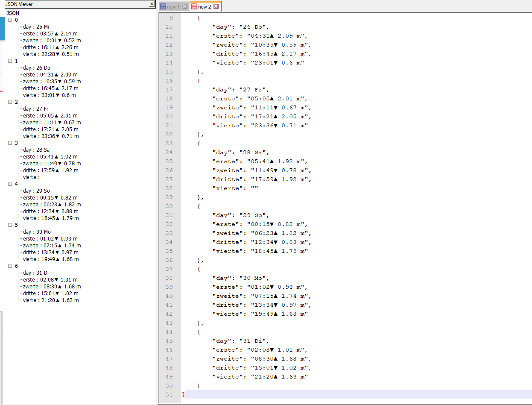The image size is (532, 405).
Task: Click editor line 38 '"day": "30 Mo"'
Action: point(241,278)
